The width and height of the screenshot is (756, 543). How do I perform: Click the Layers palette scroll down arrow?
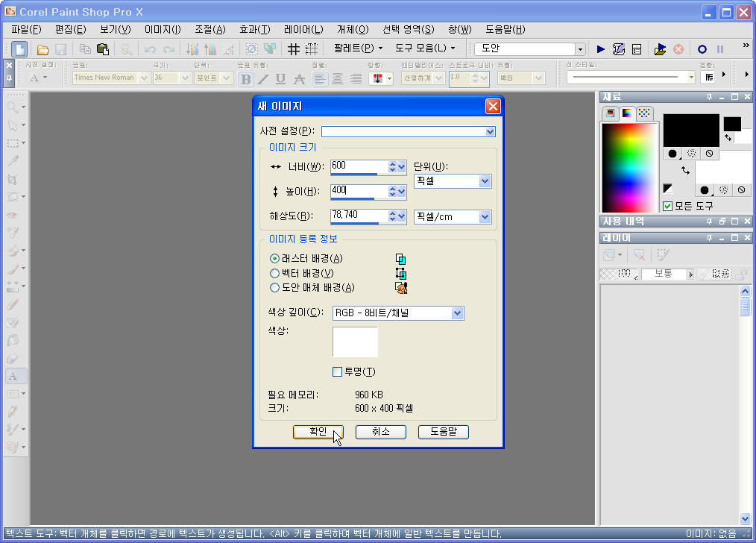coord(745,519)
